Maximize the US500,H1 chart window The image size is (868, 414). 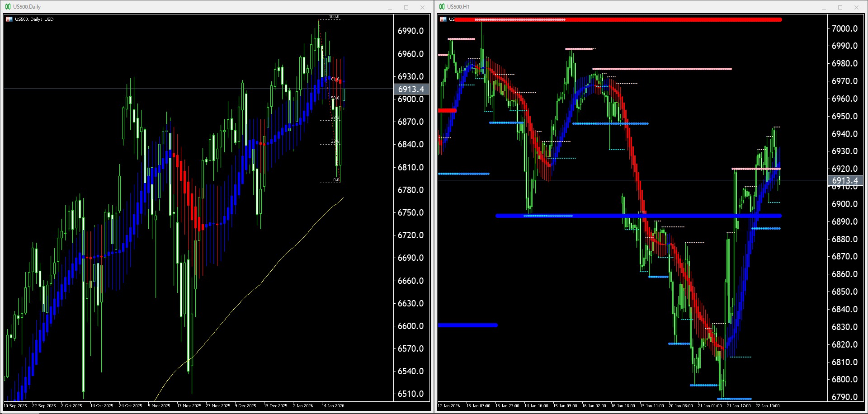tap(840, 7)
